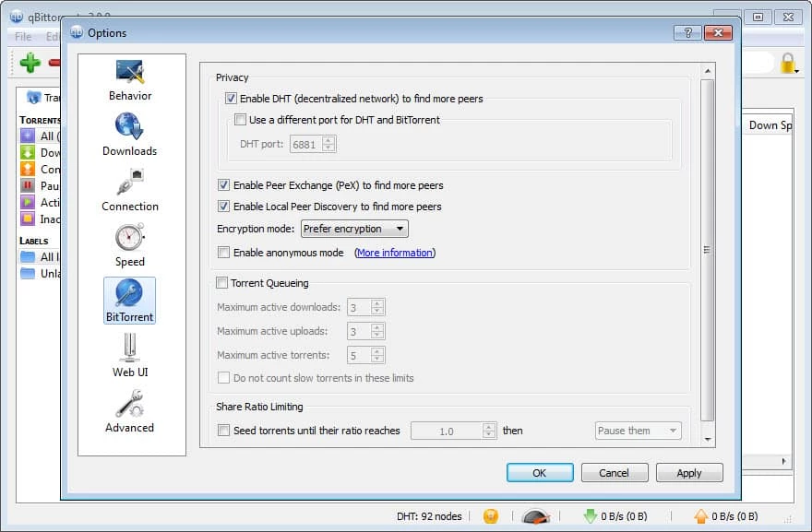Check Seed torrents until ratio reaches
Screen dimensions: 812x532
point(223,431)
